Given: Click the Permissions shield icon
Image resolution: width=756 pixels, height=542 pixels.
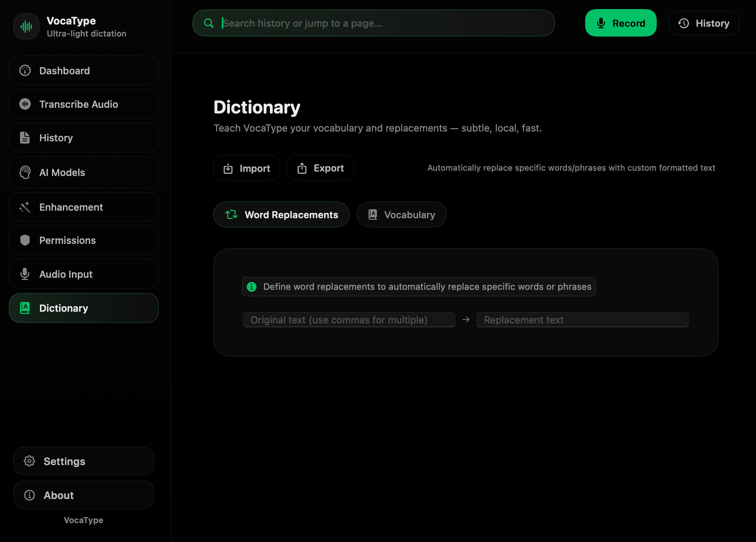Looking at the screenshot, I should point(25,240).
